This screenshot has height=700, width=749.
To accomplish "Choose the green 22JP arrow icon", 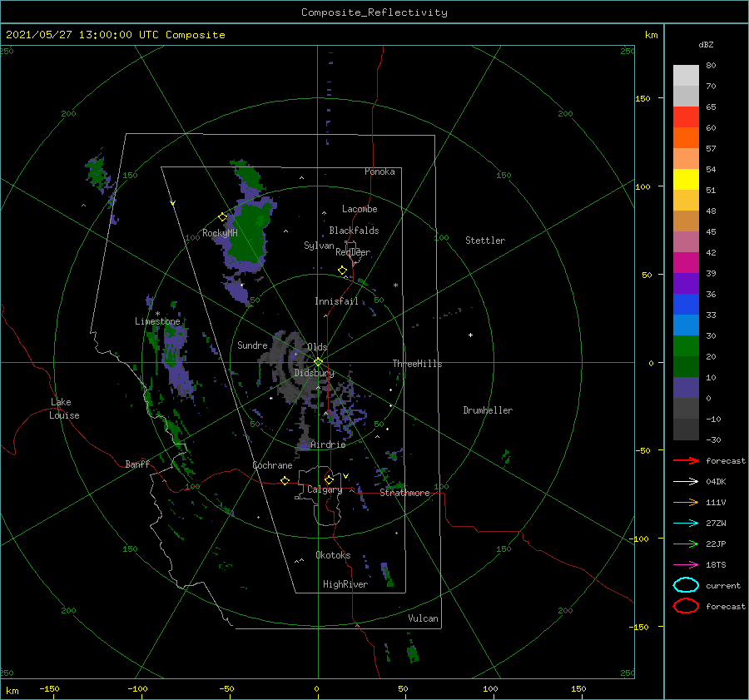I will point(686,544).
